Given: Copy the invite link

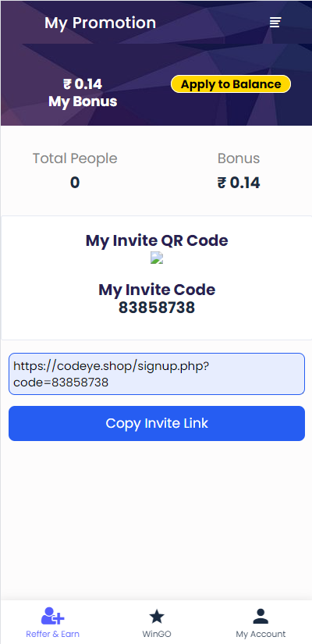Looking at the screenshot, I should pos(157,423).
